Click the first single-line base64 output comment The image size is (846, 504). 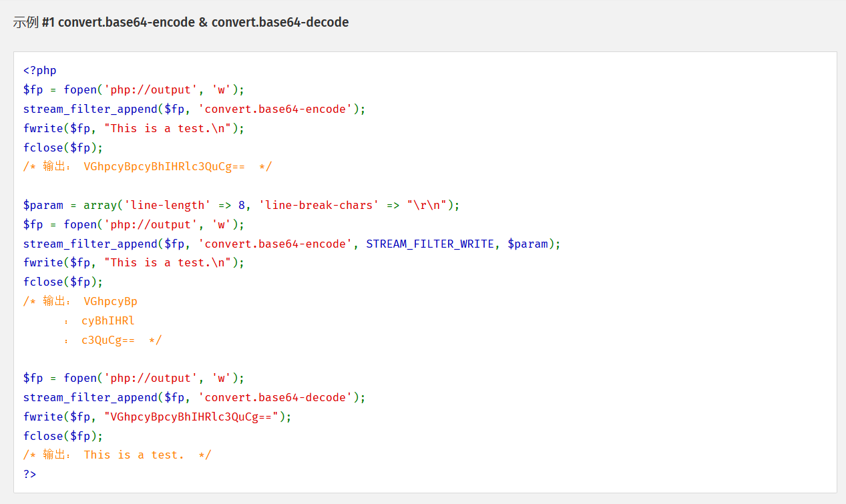[148, 166]
